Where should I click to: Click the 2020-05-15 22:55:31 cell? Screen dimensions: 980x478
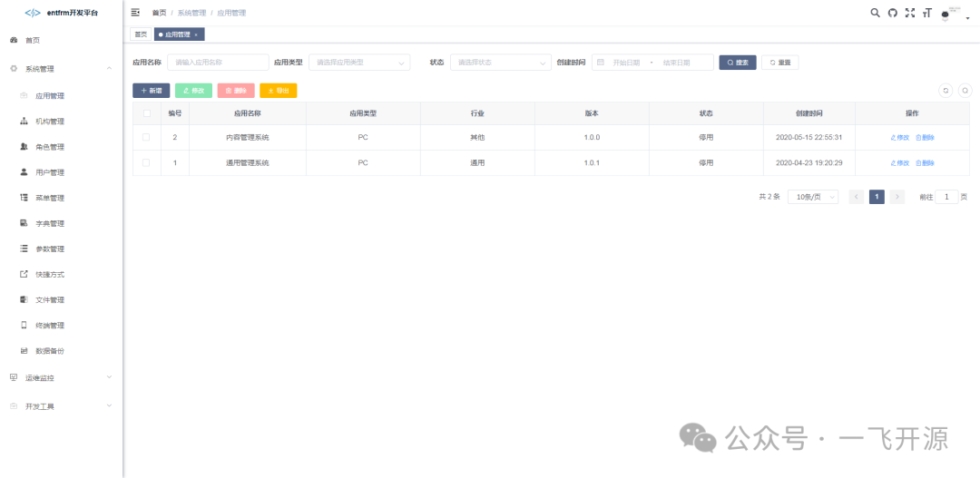tap(808, 137)
